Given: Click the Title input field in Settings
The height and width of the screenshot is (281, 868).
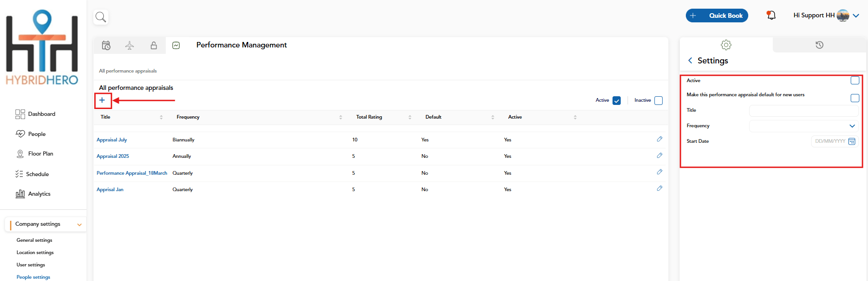Looking at the screenshot, I should pyautogui.click(x=804, y=111).
